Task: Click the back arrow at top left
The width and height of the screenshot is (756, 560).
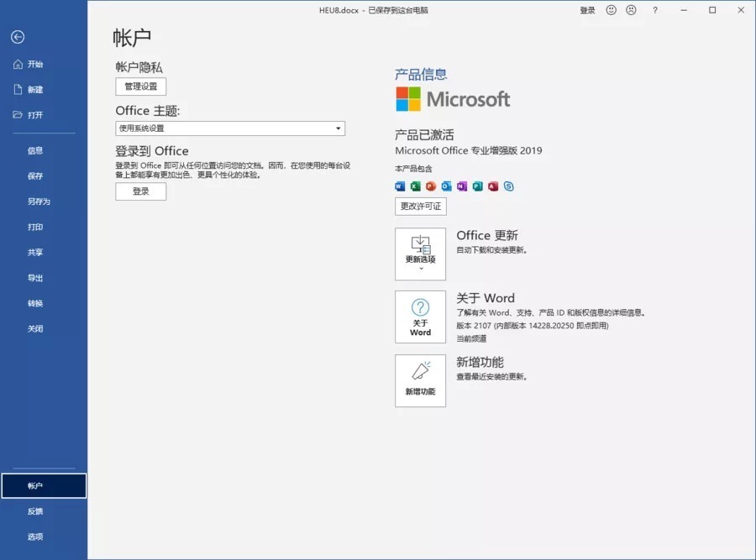Action: tap(17, 37)
